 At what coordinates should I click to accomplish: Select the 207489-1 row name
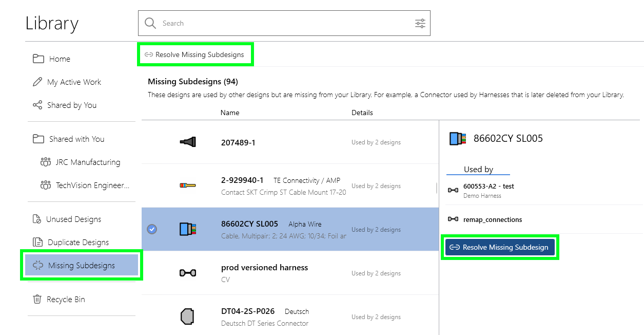[x=238, y=142]
